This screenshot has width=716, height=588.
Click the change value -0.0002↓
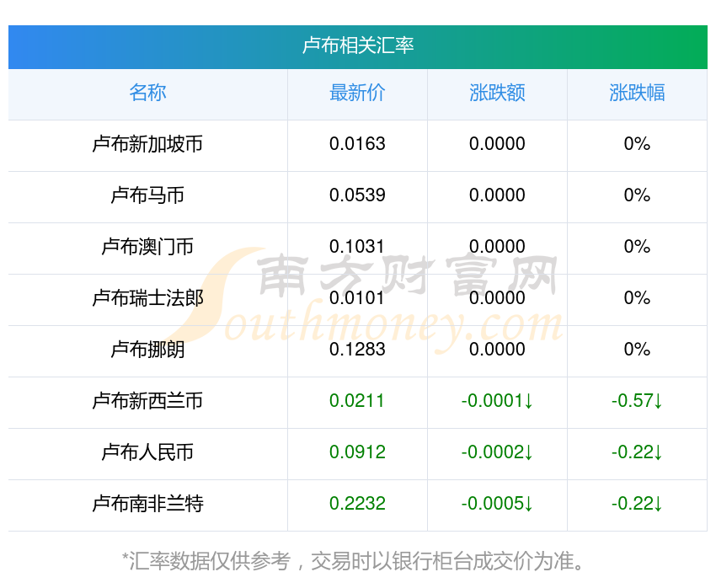(497, 452)
